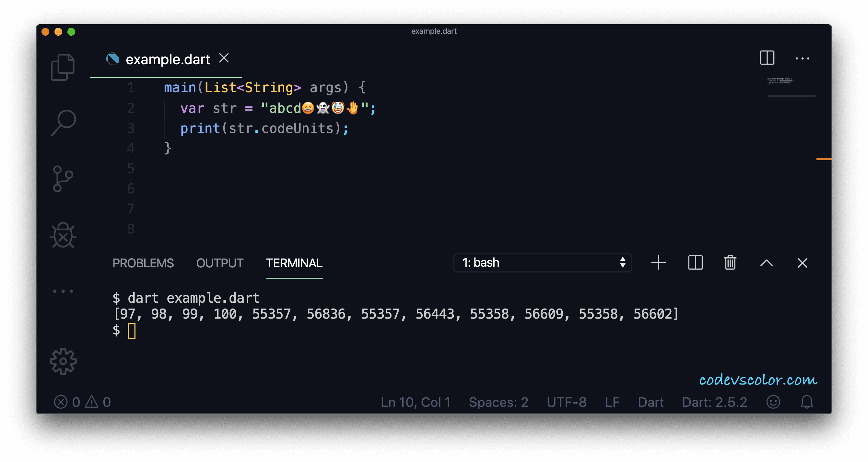This screenshot has width=868, height=462.
Task: Click the 'dart example.dart' terminal command
Action: pos(194,298)
